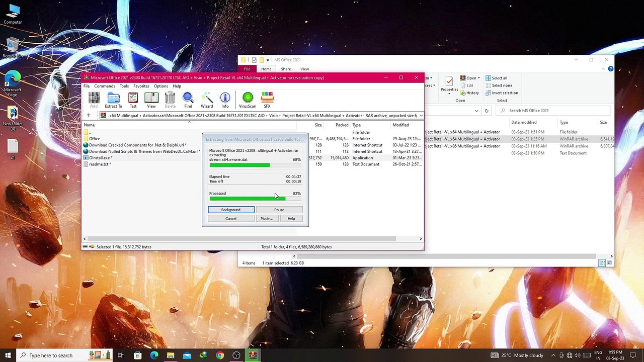Cancel the extraction
The height and width of the screenshot is (362, 644).
coord(231,219)
